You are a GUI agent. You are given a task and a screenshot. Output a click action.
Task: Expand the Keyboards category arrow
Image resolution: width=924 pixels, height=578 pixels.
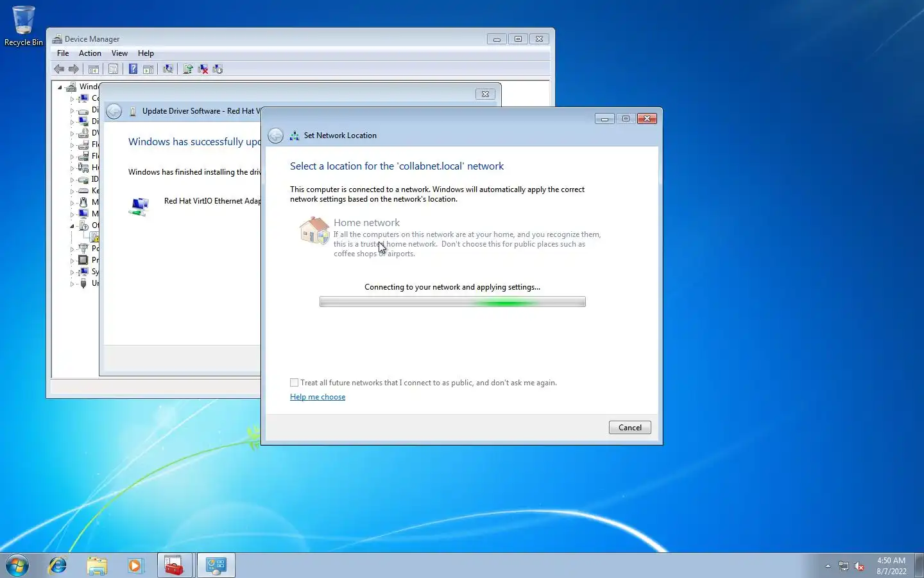(x=72, y=191)
